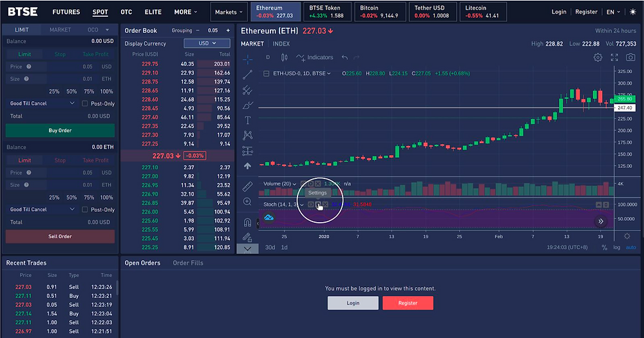Select the crosshair cursor tool
This screenshot has width=644, height=338.
click(x=247, y=60)
